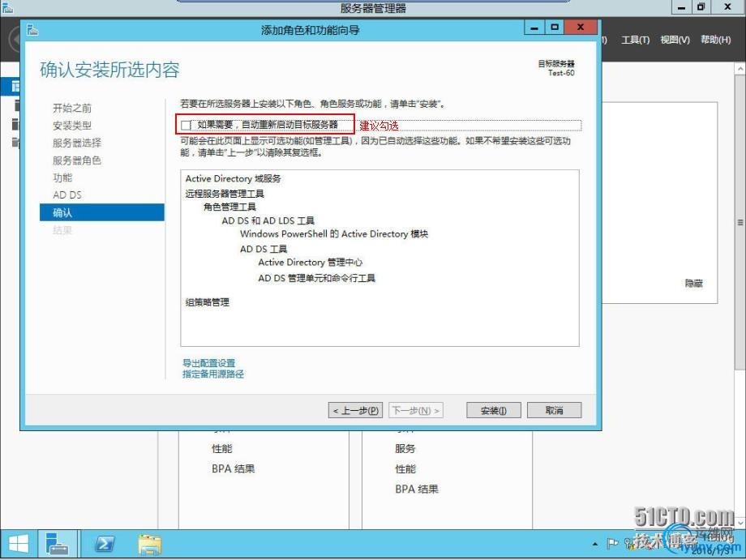
Task: Open Server Manager taskbar icon
Action: pos(57,544)
